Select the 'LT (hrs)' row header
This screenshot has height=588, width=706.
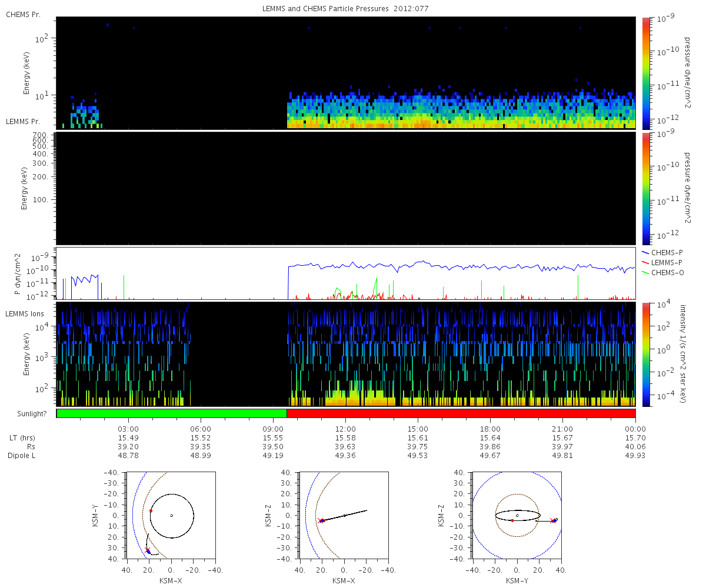pyautogui.click(x=24, y=438)
